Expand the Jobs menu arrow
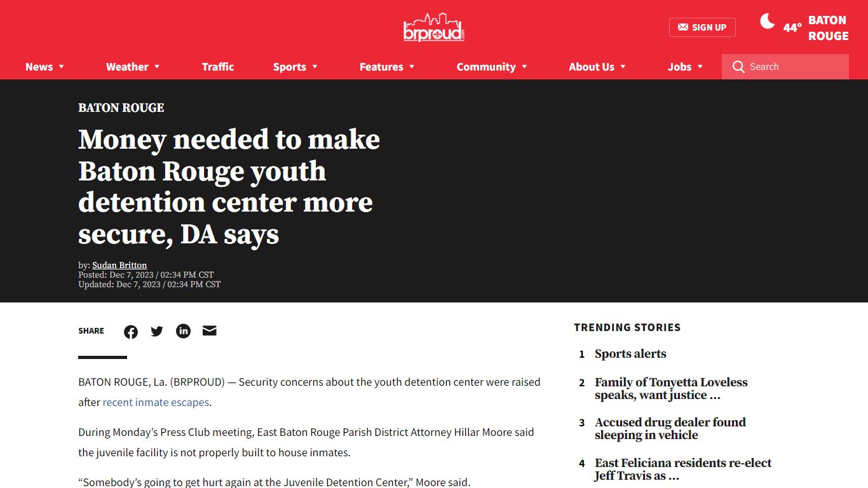The width and height of the screenshot is (868, 488). pos(700,67)
